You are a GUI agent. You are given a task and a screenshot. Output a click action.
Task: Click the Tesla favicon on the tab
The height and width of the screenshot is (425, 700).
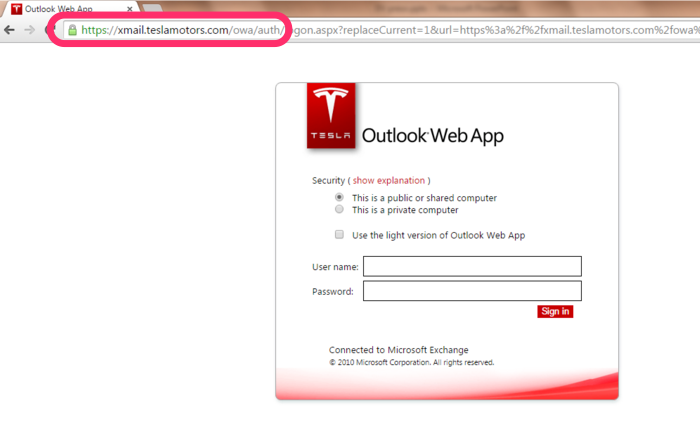point(17,8)
